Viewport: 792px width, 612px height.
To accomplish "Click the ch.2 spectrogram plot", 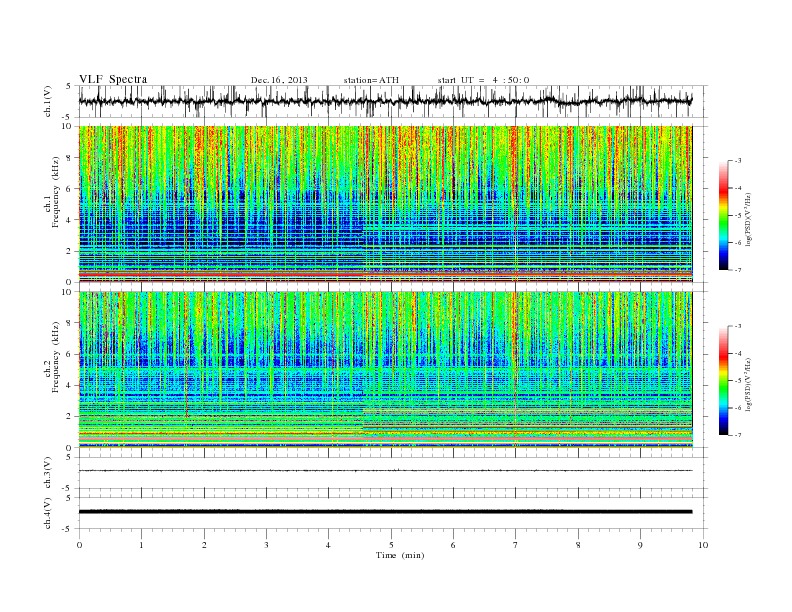I will (x=385, y=369).
